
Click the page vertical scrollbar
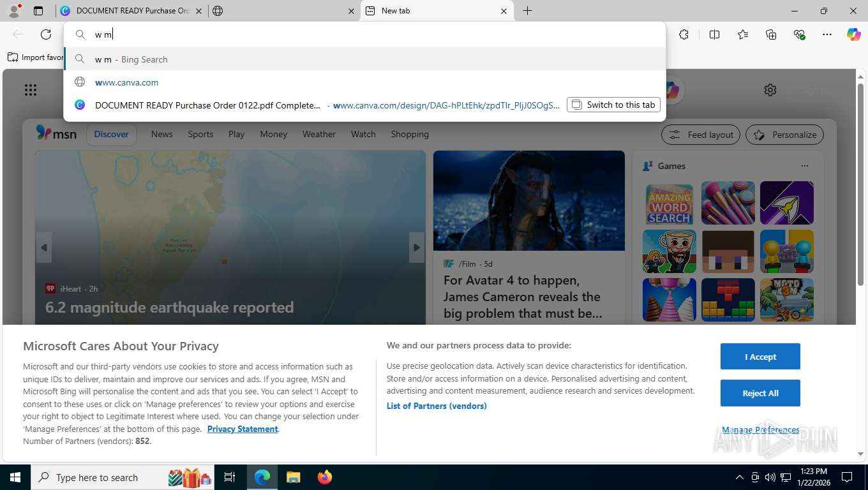click(x=860, y=184)
